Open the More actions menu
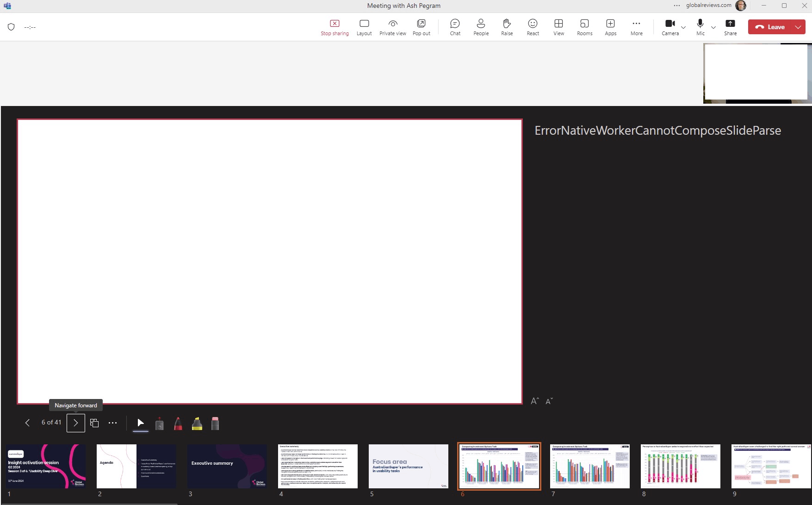The height and width of the screenshot is (505, 812). pos(637,27)
